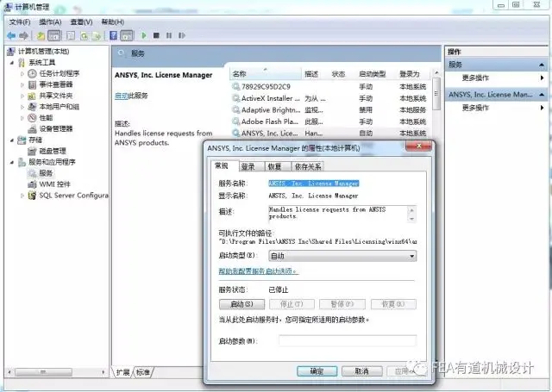Screen dimensions: 552x392
Task: Click the green Start service play icon
Action: pos(144,35)
